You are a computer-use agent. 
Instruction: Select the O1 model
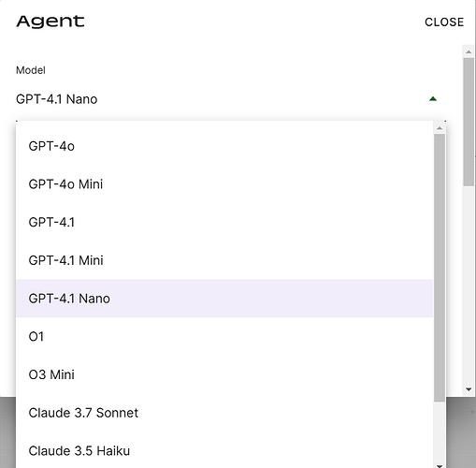tap(224, 337)
